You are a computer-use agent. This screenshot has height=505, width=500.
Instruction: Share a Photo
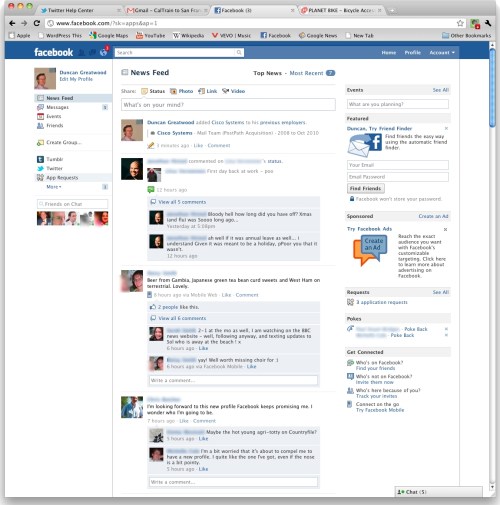point(182,91)
